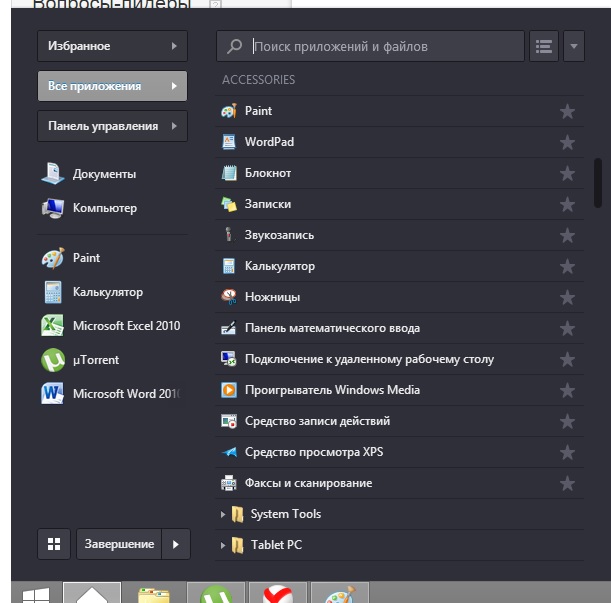Expand the Избранное submenu

click(x=112, y=46)
